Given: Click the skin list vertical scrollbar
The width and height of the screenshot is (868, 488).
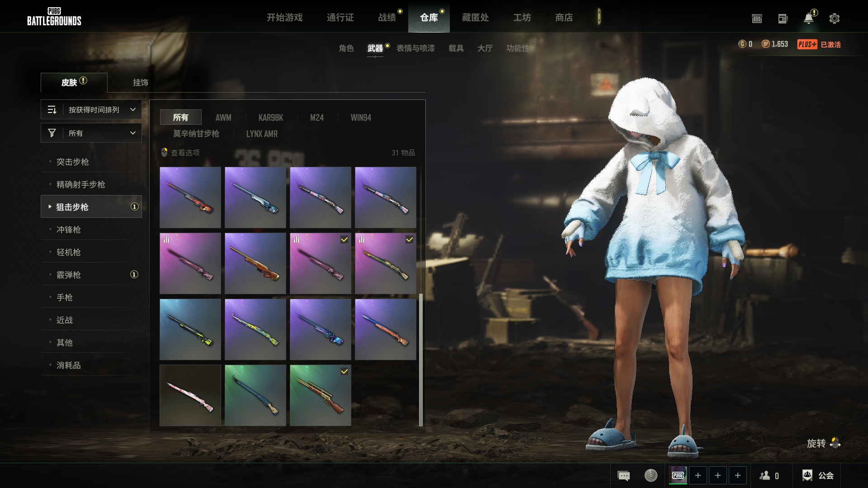Looking at the screenshot, I should tap(421, 359).
